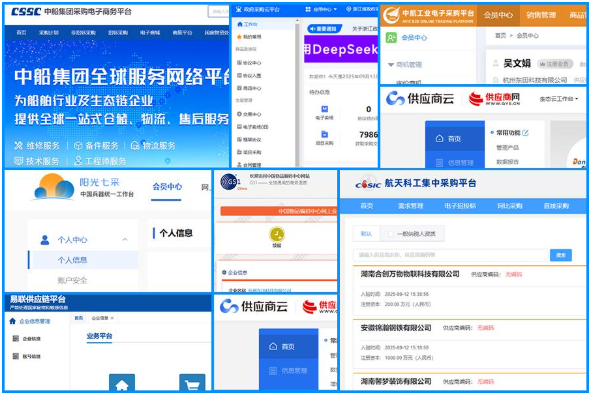
Task: Click the 政府采购云平台 logo icon
Action: tap(239, 9)
